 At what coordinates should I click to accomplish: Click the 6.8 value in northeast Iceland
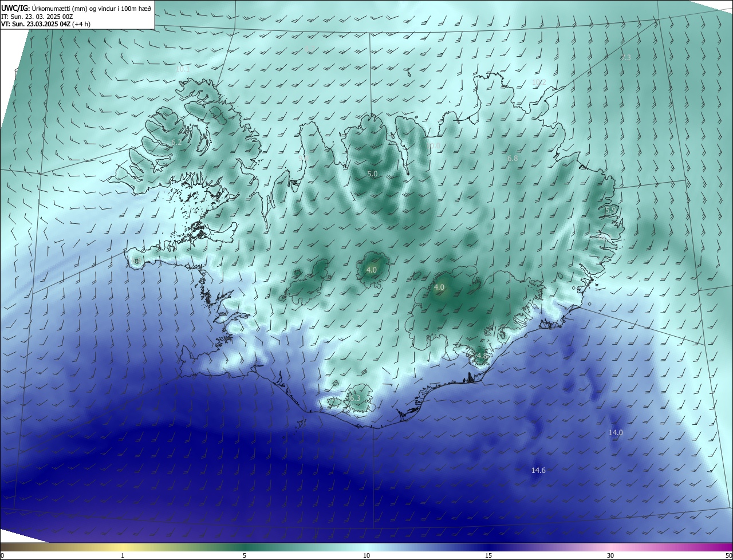[x=513, y=158]
